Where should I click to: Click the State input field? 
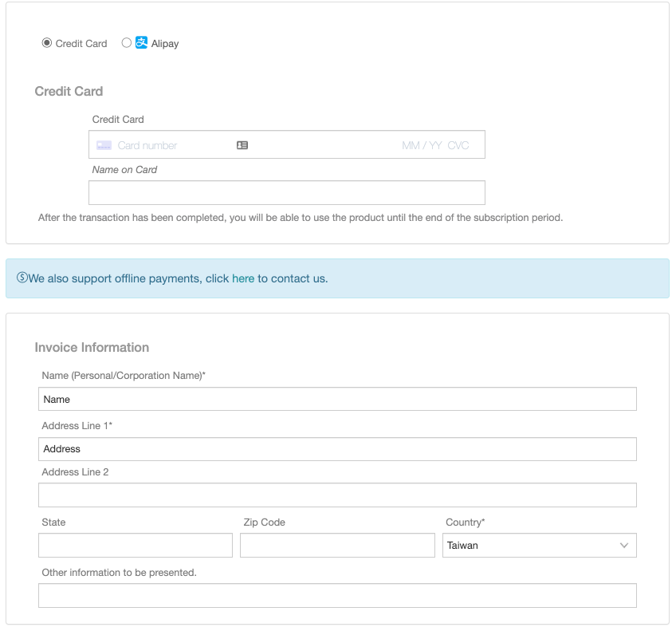[136, 545]
